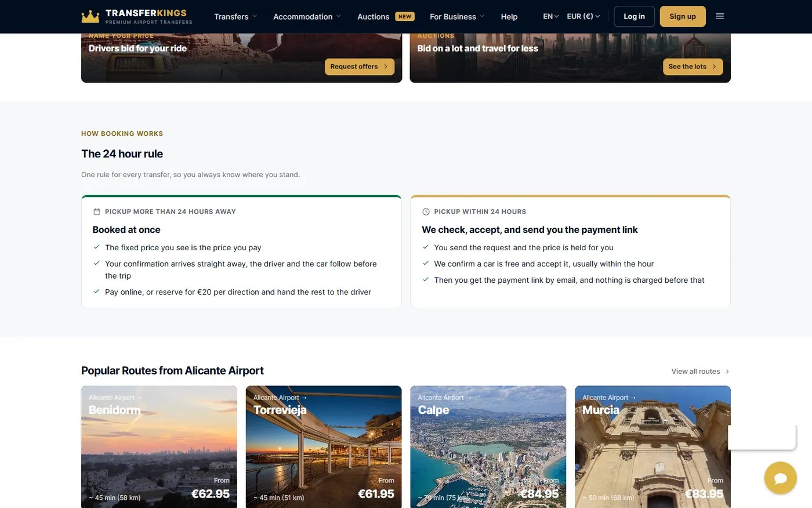Screen dimensions: 812x508
Task: Click the Request offers button
Action: [360, 67]
